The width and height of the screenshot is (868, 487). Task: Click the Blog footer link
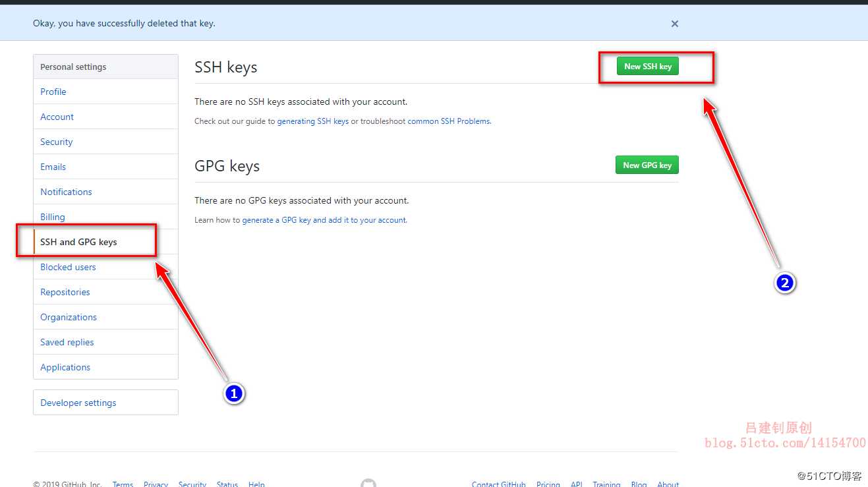(x=639, y=484)
